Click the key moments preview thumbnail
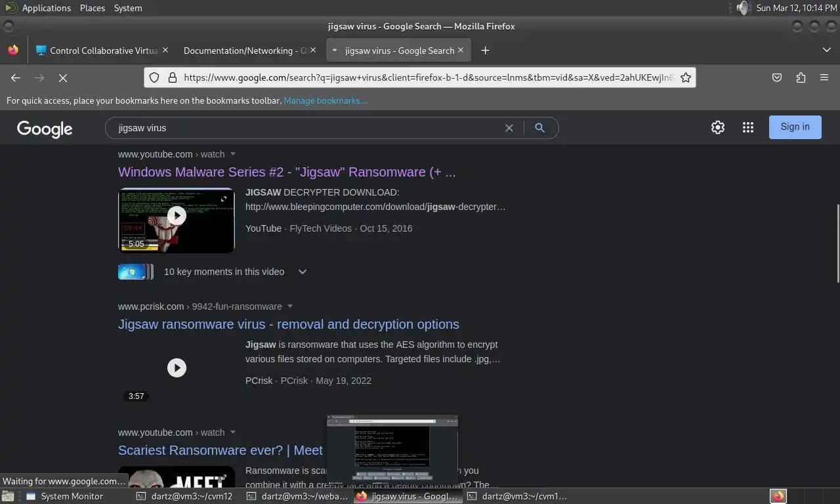Screen dimensions: 840x504 [136, 272]
